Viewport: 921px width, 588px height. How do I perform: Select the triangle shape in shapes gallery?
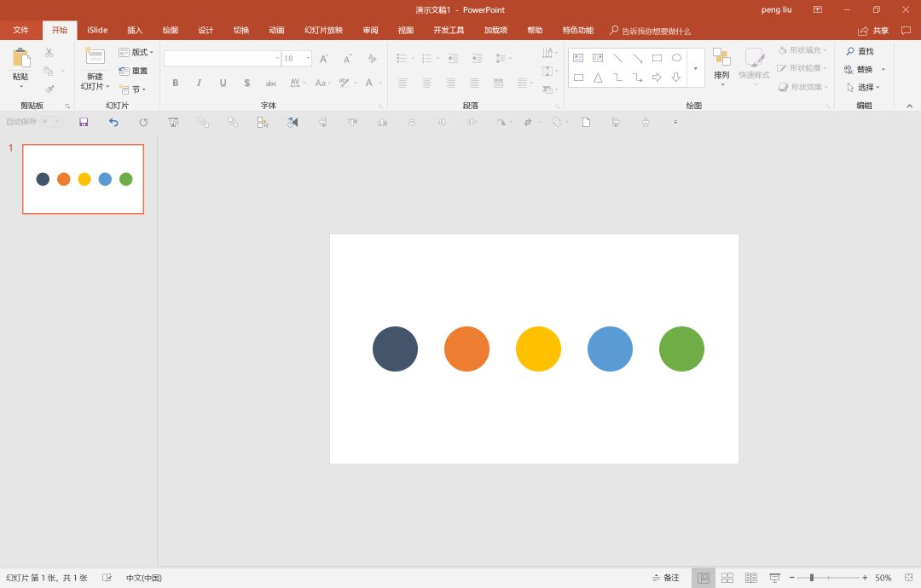(x=598, y=78)
